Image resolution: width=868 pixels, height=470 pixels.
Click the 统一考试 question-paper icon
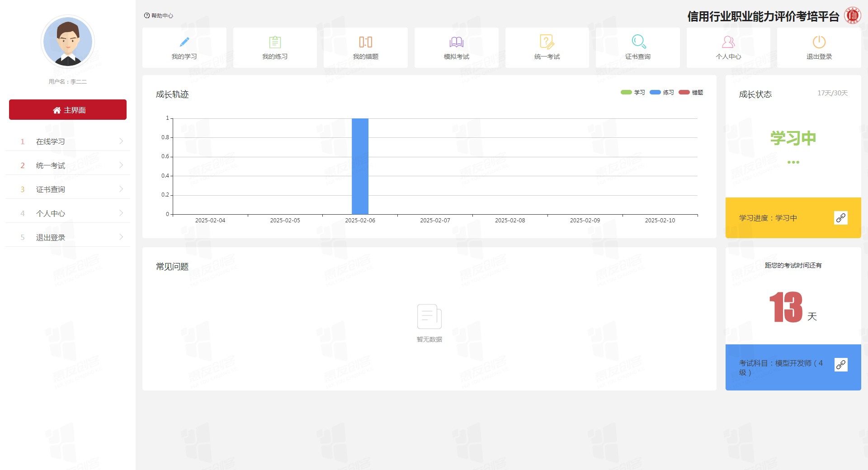[x=547, y=42]
